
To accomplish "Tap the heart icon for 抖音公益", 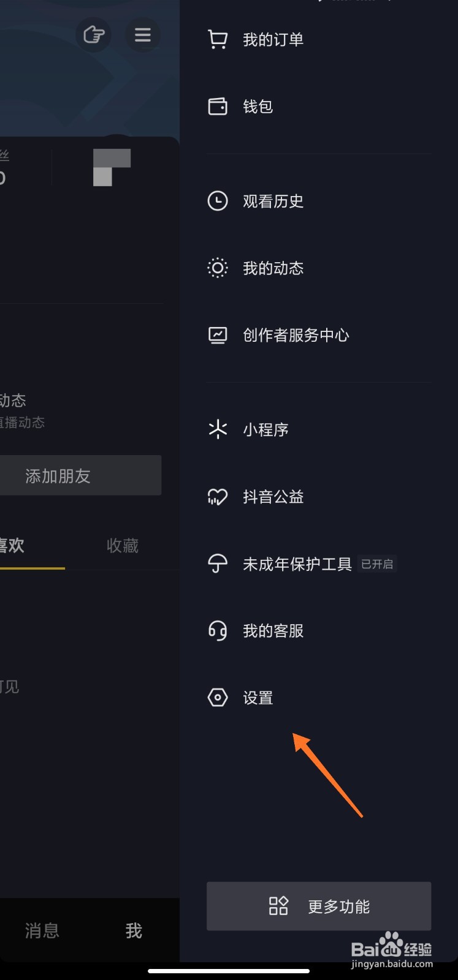I will [218, 497].
